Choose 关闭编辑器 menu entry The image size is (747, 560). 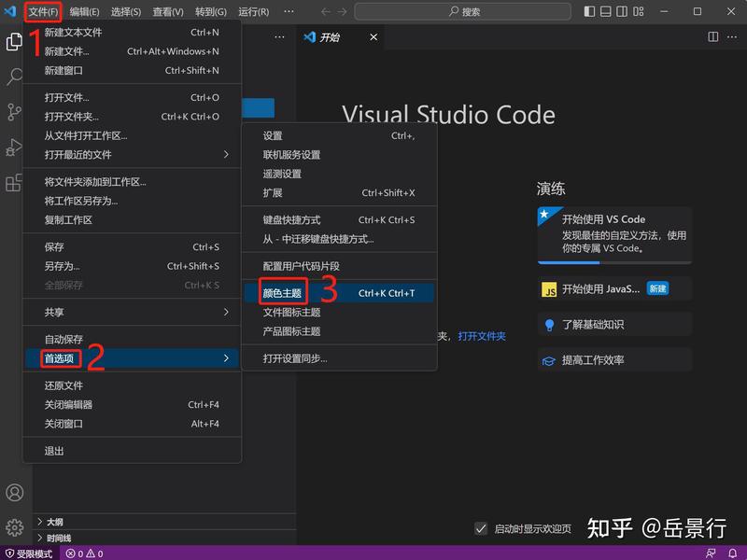[132, 404]
